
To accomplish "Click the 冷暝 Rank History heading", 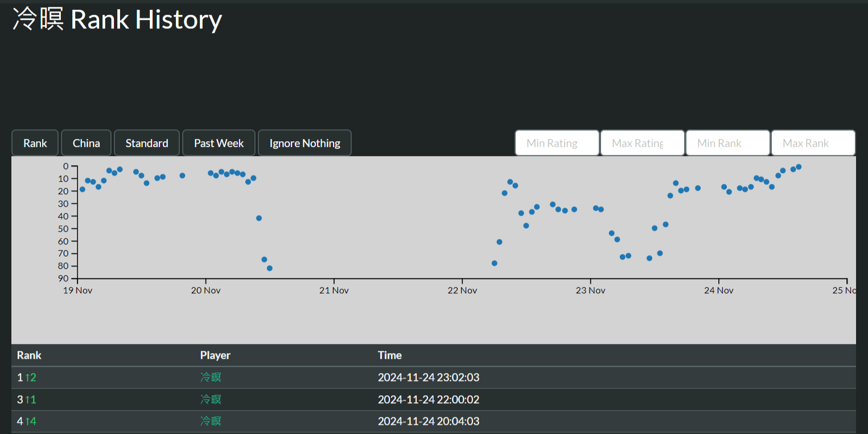I will click(x=117, y=19).
